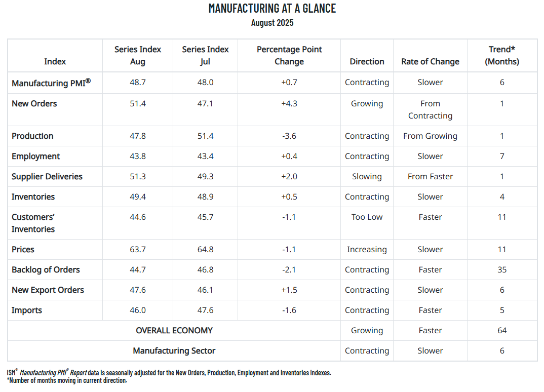Click the Series Index Aug column header
544x392 pixels.
click(x=138, y=55)
